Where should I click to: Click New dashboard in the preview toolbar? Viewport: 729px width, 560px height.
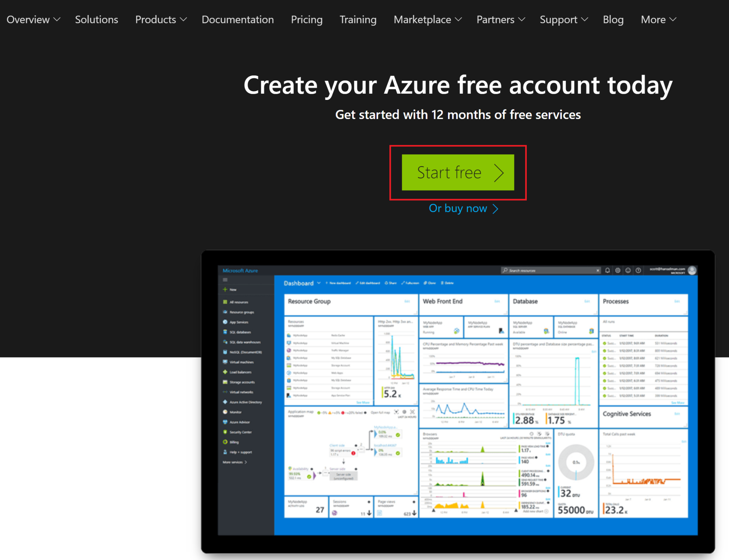[338, 283]
